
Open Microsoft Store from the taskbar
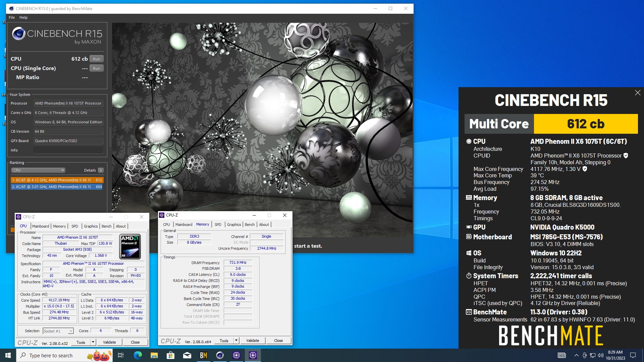[x=170, y=355]
